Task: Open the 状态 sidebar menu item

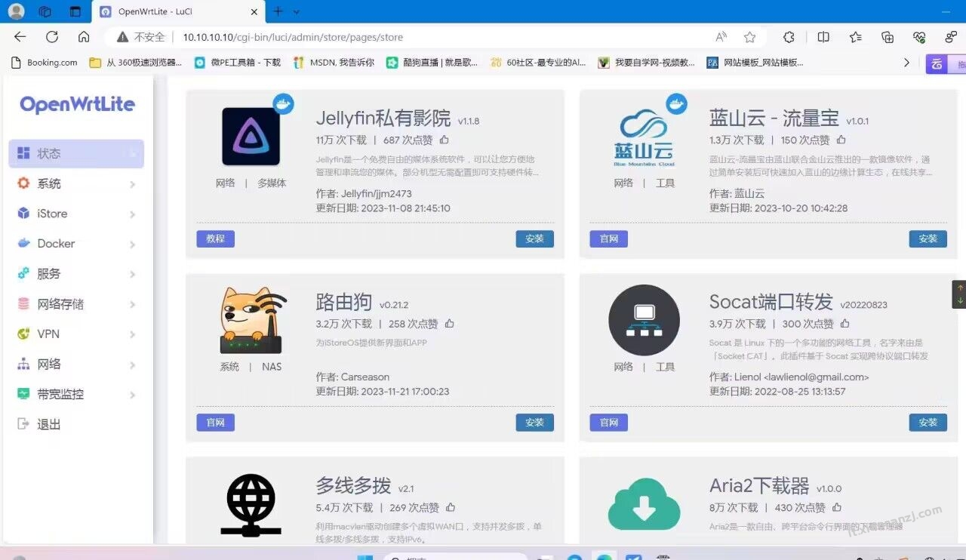Action: [76, 153]
